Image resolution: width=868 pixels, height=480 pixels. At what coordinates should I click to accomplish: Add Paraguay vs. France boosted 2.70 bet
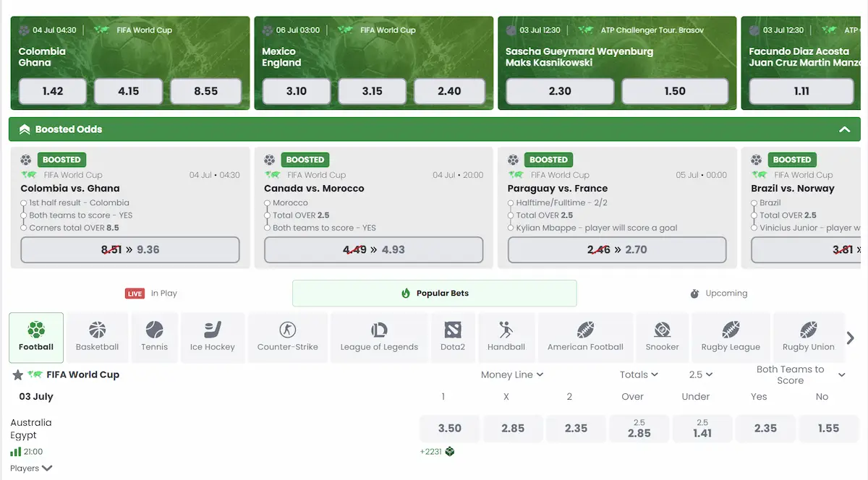[617, 249]
